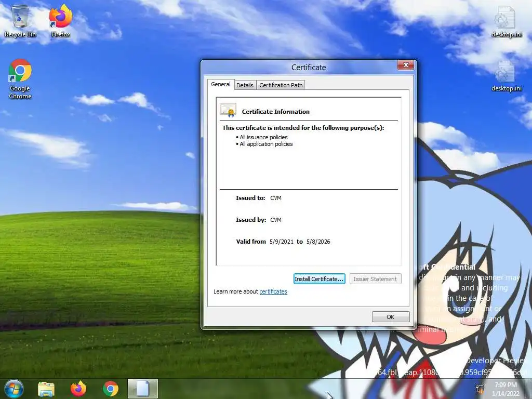Open the Recycle Bin desktop icon

pyautogui.click(x=20, y=21)
